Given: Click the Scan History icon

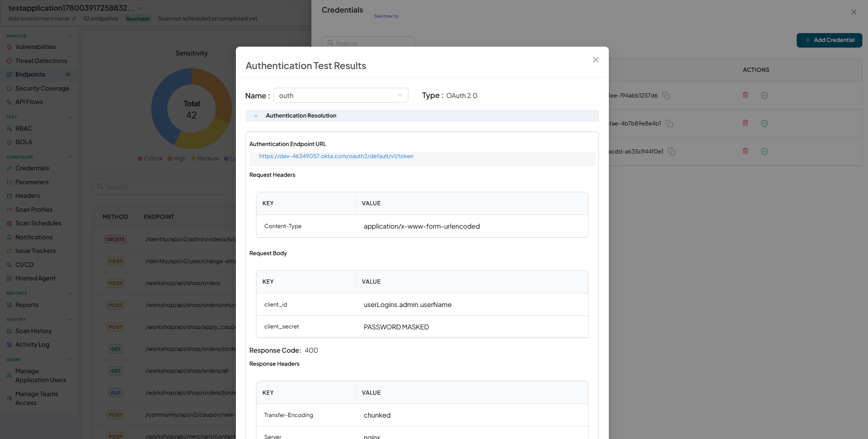Looking at the screenshot, I should (9, 331).
